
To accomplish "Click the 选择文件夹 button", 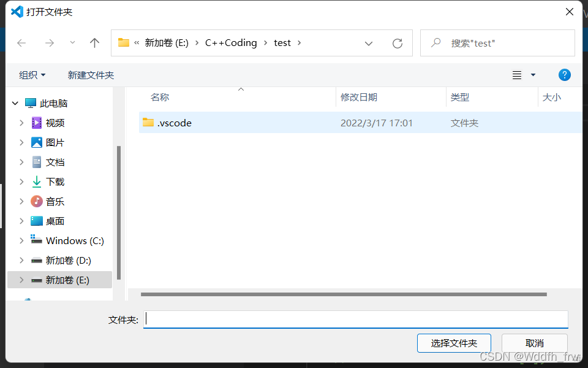I will [454, 343].
